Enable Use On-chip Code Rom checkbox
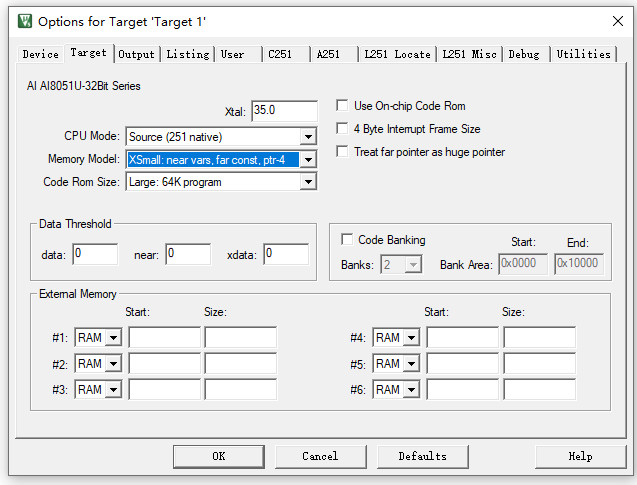637x485 pixels. [342, 106]
